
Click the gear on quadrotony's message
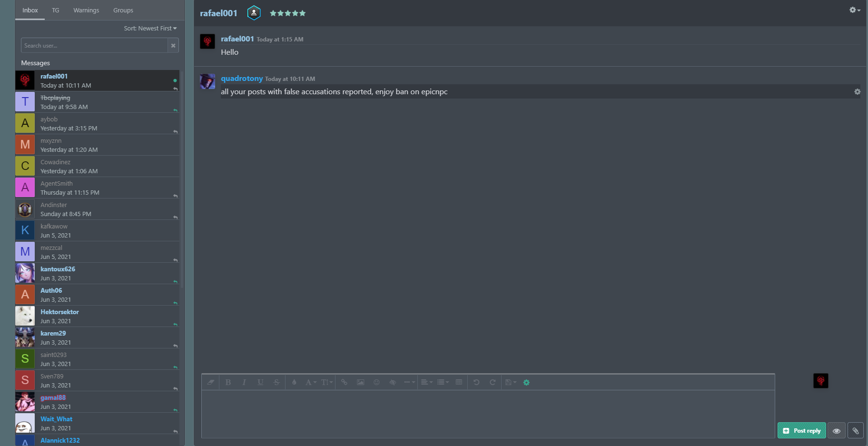click(857, 92)
